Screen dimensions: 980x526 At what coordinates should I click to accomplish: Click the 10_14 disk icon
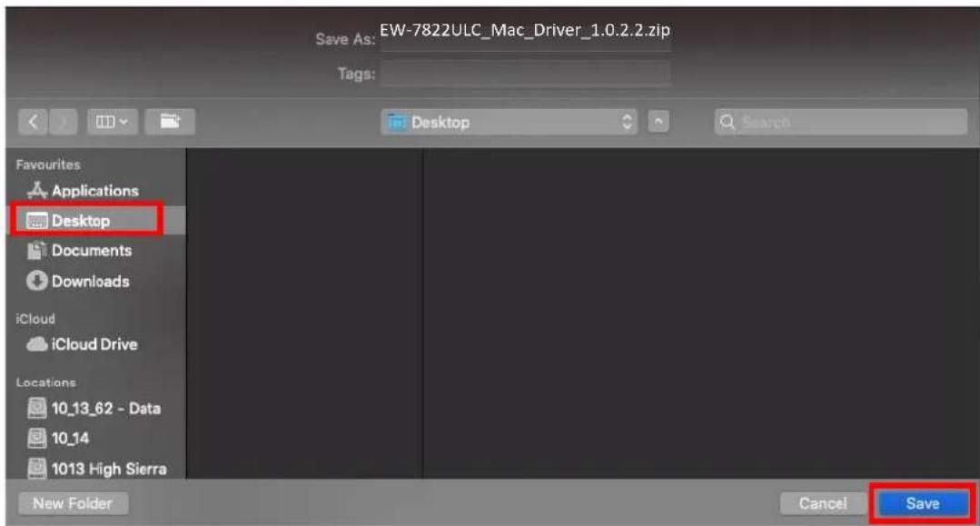point(37,439)
